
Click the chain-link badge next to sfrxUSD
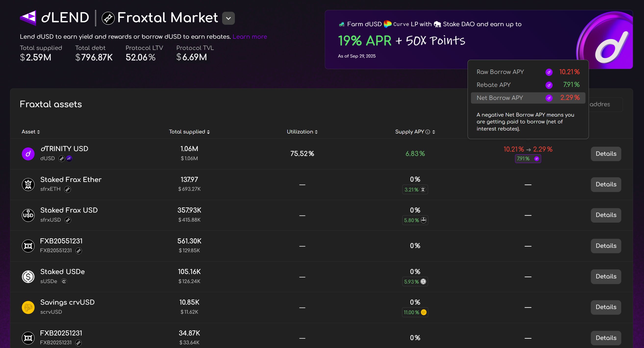coord(68,220)
